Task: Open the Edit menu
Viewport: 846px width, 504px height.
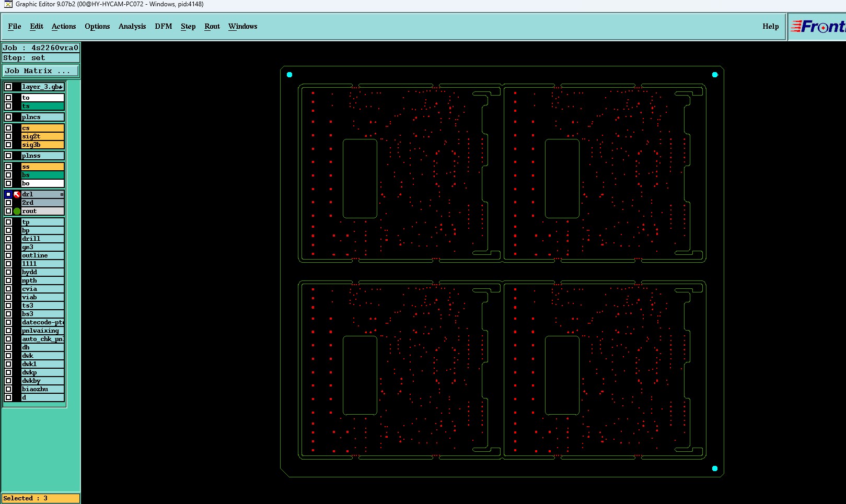Action: [x=37, y=26]
